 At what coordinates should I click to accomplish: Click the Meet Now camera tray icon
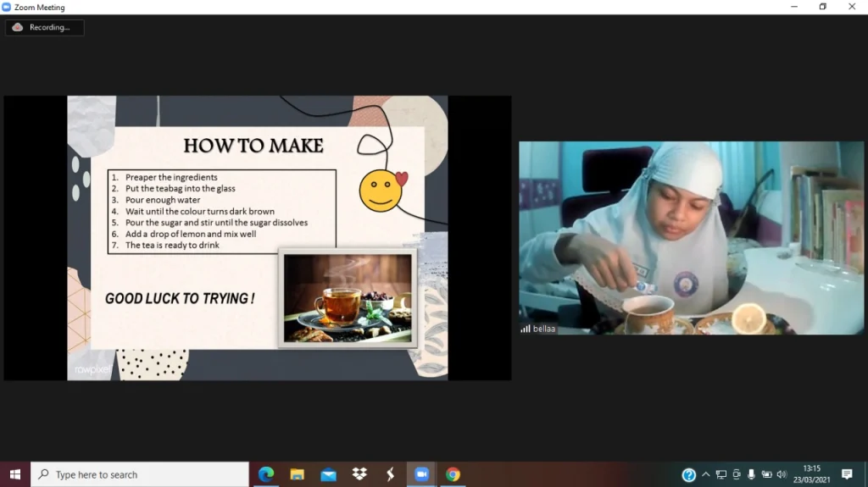737,474
